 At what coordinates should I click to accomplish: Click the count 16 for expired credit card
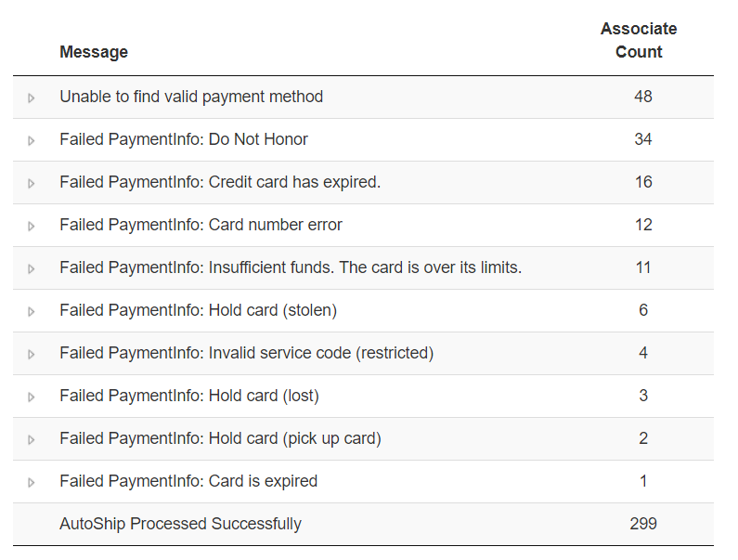(x=643, y=182)
